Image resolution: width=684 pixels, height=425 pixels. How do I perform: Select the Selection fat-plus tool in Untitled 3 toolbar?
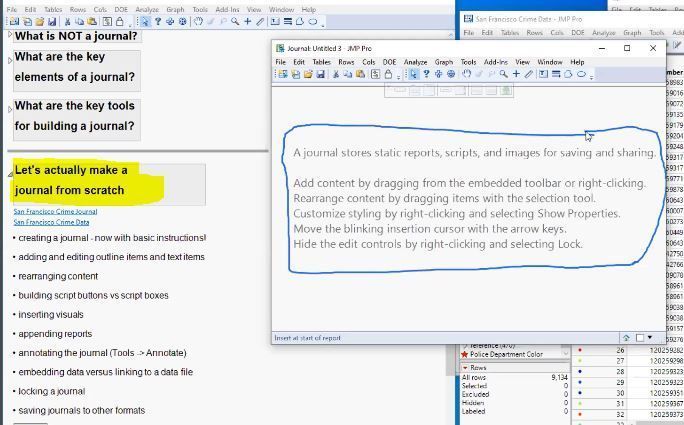[x=438, y=74]
